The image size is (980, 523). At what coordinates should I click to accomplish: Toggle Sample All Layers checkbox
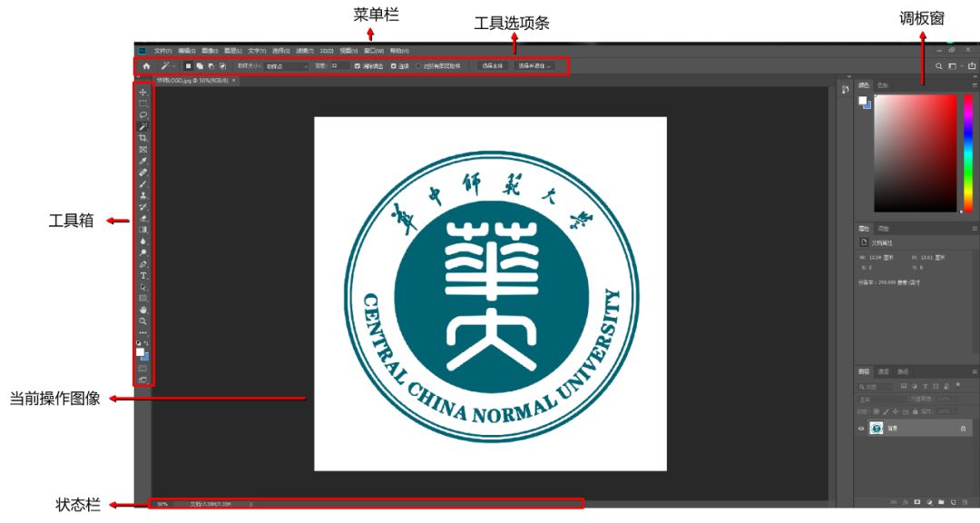(418, 65)
